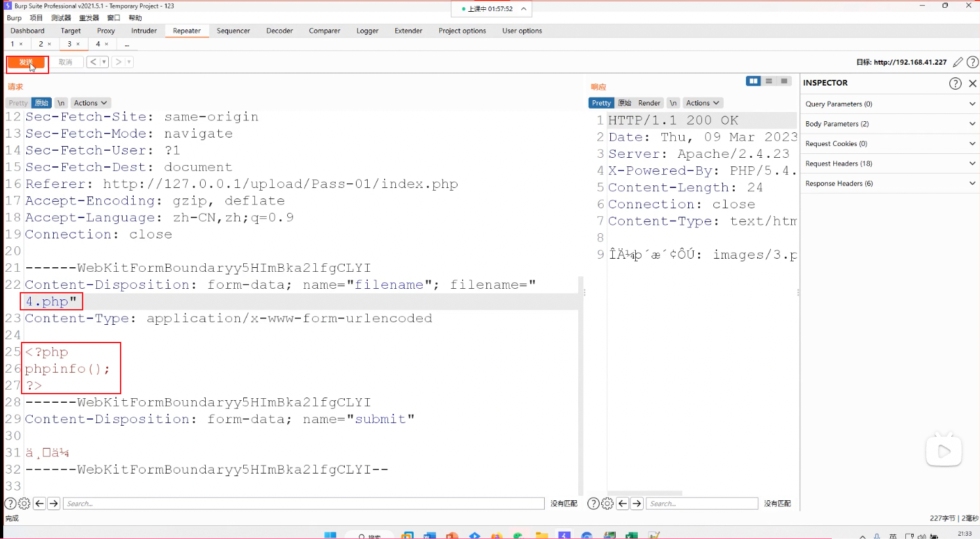Click the orange 发送 send button
980x539 pixels.
pyautogui.click(x=26, y=62)
